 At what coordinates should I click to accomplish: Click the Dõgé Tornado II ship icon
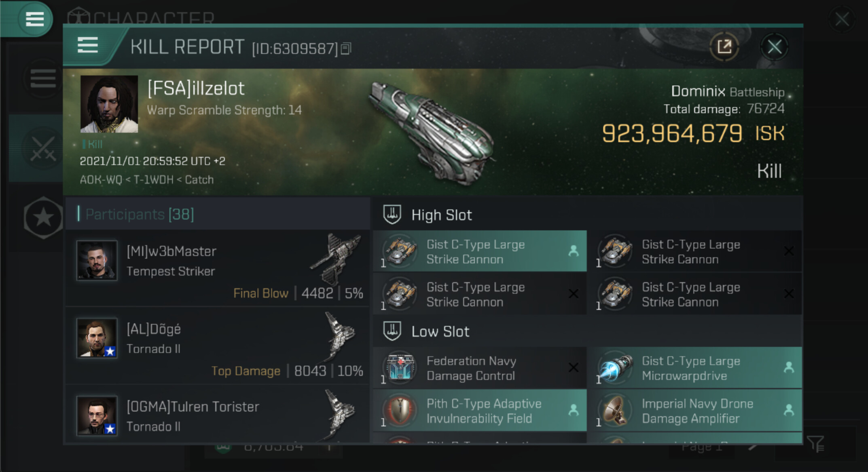339,336
